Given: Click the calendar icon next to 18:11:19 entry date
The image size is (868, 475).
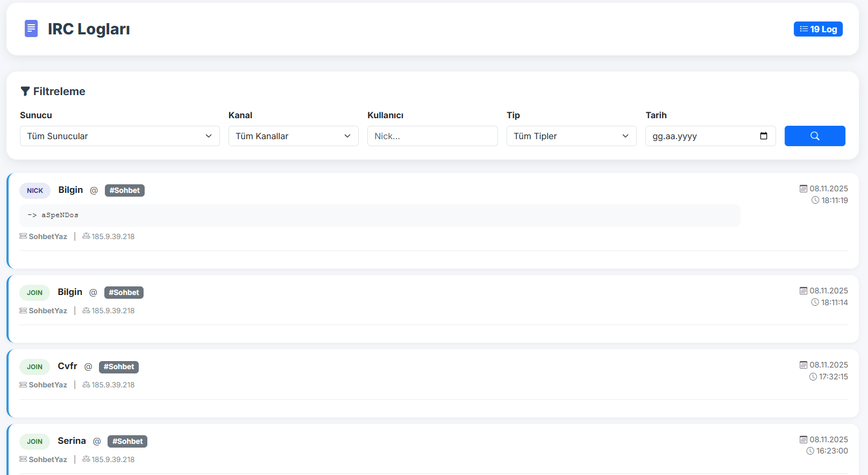Looking at the screenshot, I should pyautogui.click(x=803, y=189).
